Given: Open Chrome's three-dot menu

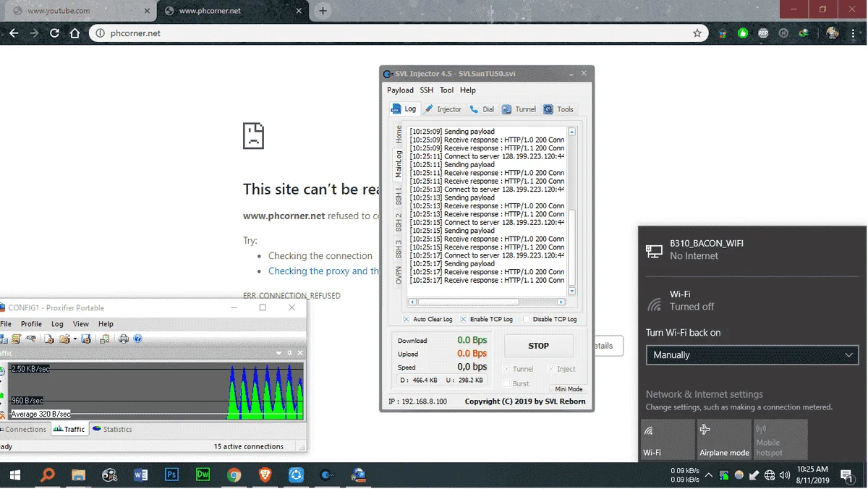Looking at the screenshot, I should [854, 33].
